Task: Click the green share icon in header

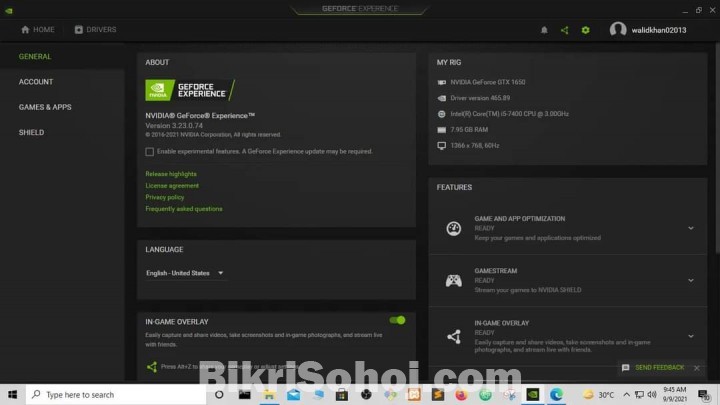Action: [564, 30]
